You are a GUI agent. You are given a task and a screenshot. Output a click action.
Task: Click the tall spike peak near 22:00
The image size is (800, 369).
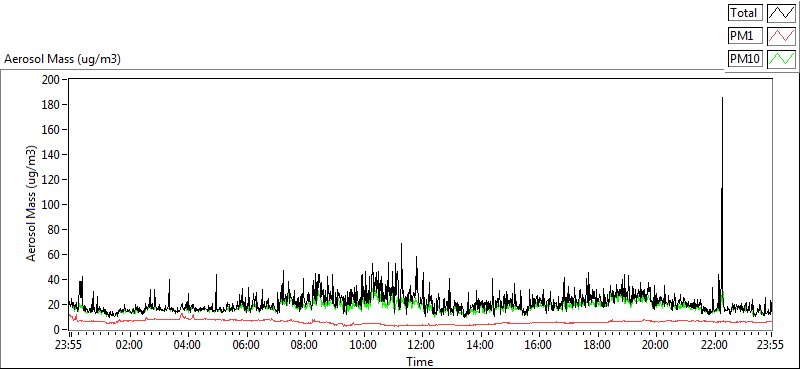tap(722, 98)
